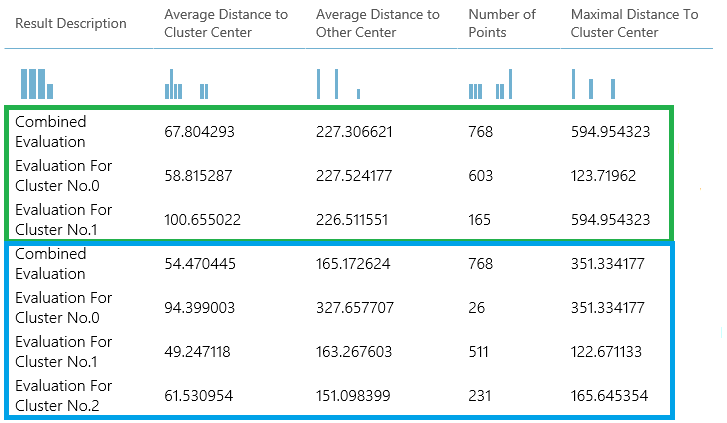Open the Number of Points histogram
The image size is (727, 423).
(x=490, y=85)
